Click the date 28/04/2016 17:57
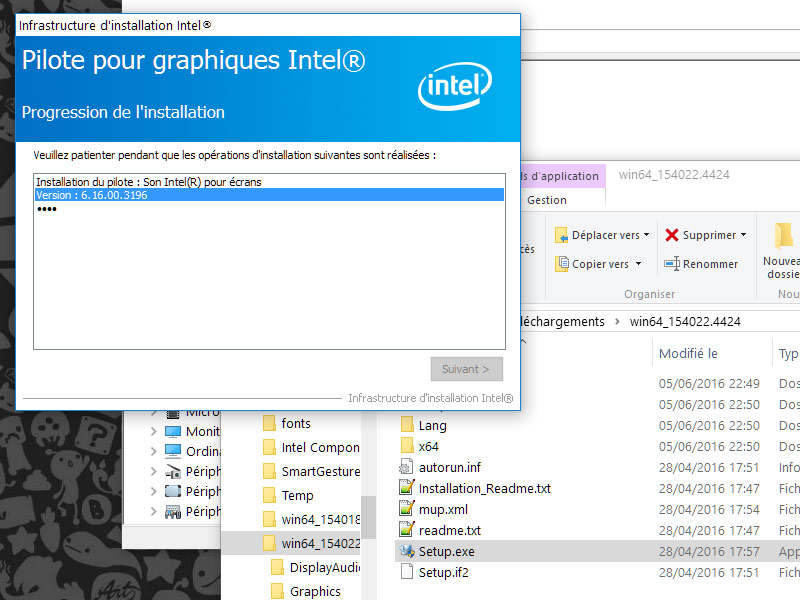This screenshot has height=600, width=800. (709, 552)
